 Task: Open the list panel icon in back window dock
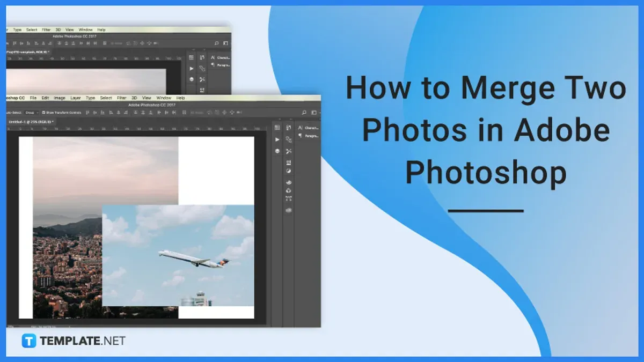pos(191,57)
